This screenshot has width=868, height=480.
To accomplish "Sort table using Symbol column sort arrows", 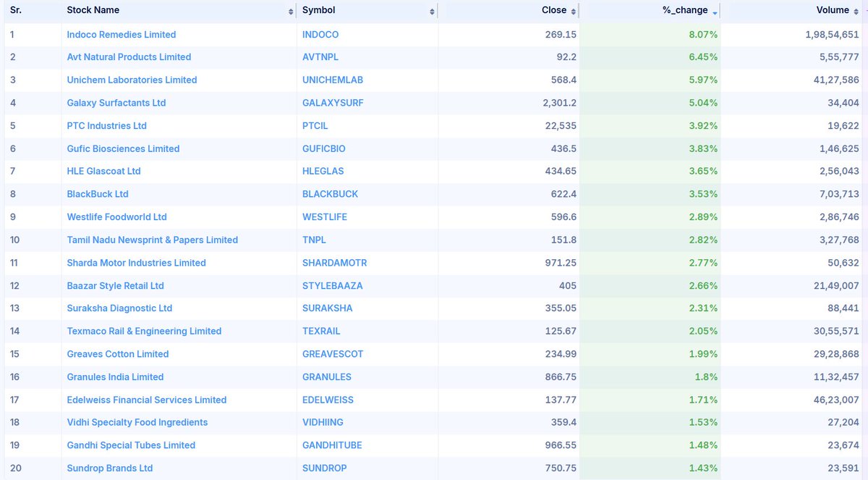I will coord(432,11).
